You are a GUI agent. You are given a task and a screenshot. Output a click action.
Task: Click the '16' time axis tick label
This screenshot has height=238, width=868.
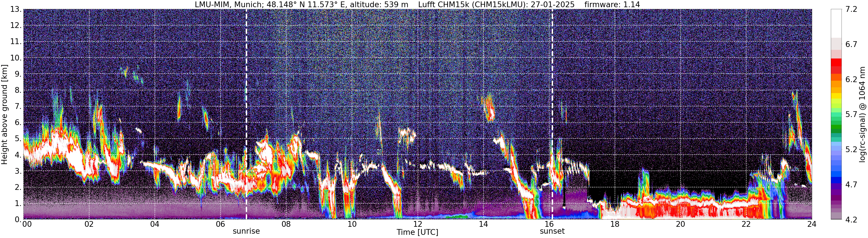coord(549,224)
